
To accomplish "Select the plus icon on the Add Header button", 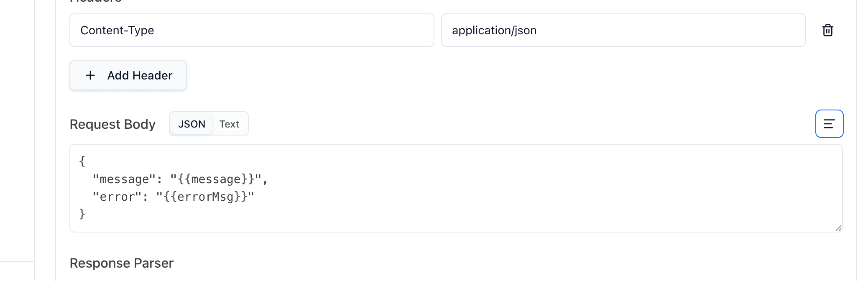I will (90, 76).
